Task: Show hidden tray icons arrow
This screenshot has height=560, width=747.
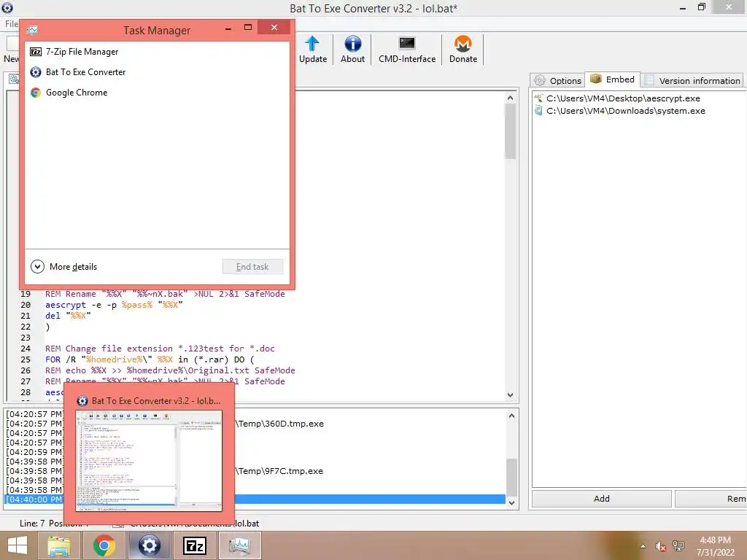Action: pyautogui.click(x=643, y=546)
